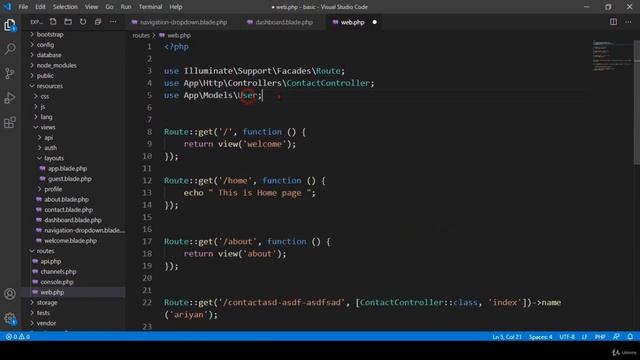Expand the vendor folder
This screenshot has width=640, height=360.
click(x=46, y=323)
